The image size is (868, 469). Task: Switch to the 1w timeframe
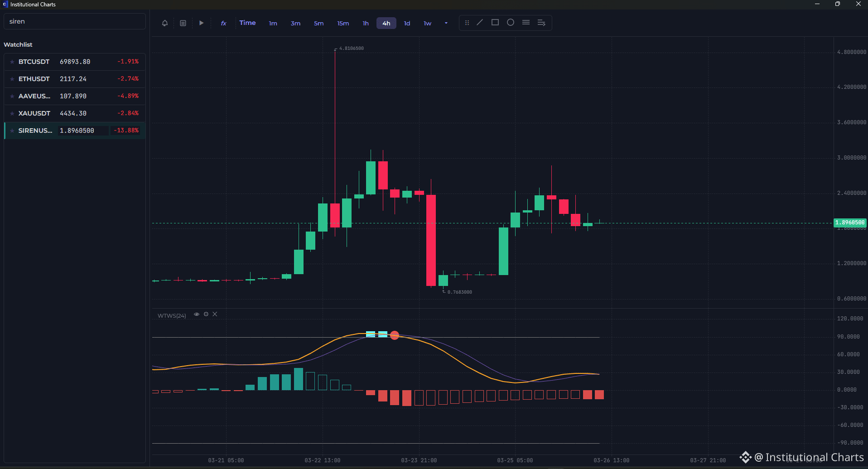click(x=427, y=23)
